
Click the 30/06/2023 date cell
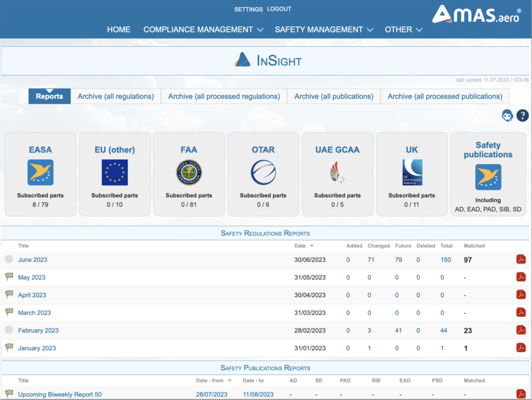pos(310,260)
